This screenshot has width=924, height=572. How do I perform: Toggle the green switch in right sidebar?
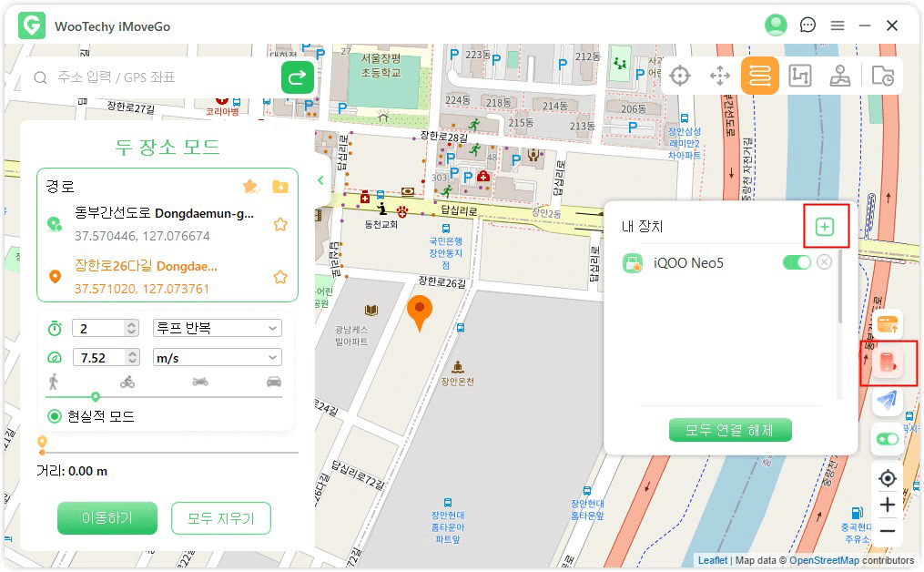[887, 439]
